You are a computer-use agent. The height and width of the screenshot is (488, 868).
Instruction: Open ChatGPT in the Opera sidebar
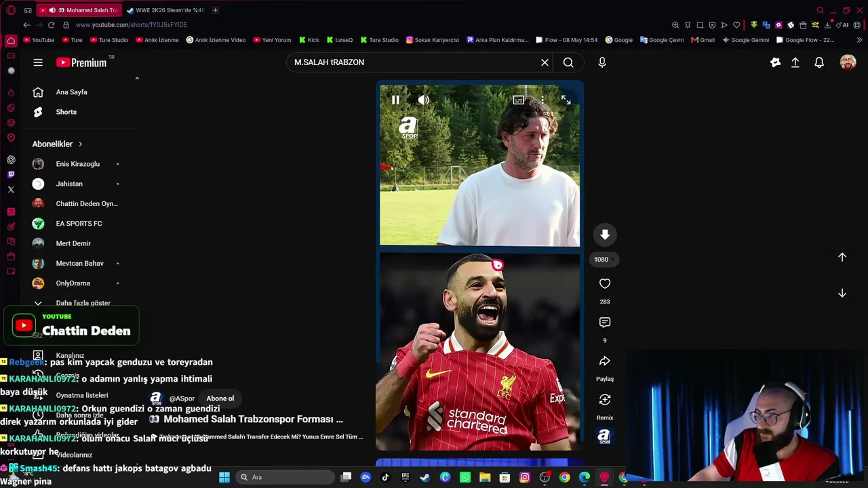point(11,160)
